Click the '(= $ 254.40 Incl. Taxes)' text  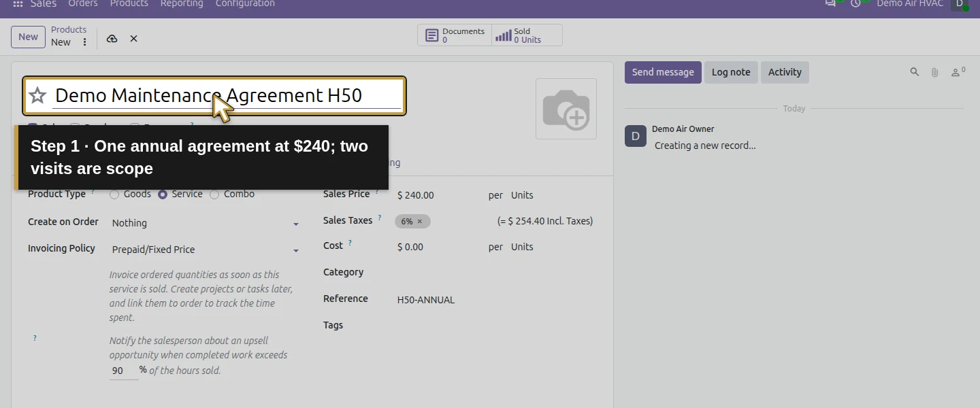click(545, 221)
